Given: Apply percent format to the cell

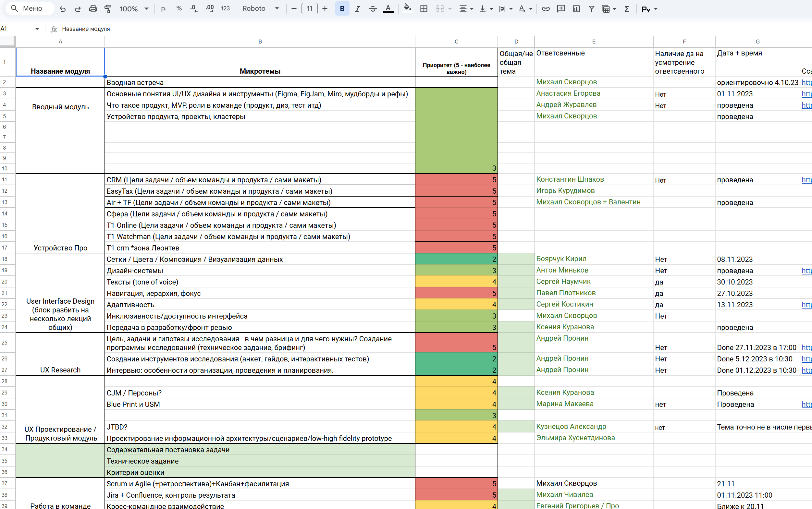Looking at the screenshot, I should coord(179,9).
